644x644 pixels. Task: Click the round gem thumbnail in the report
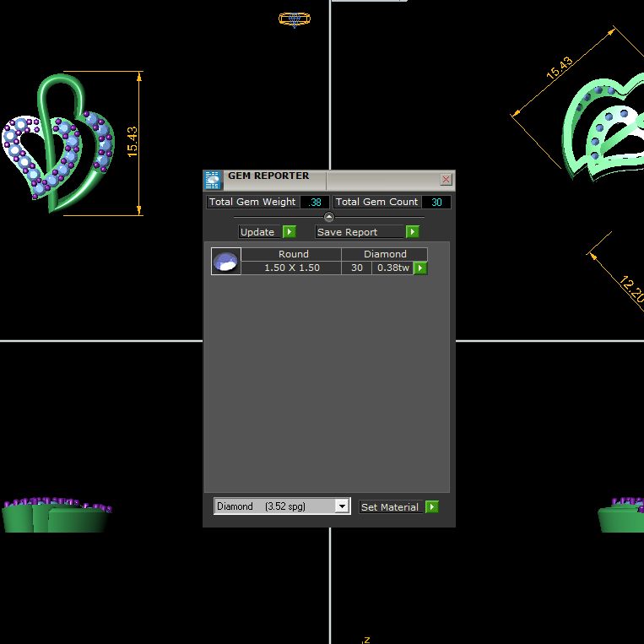225,262
